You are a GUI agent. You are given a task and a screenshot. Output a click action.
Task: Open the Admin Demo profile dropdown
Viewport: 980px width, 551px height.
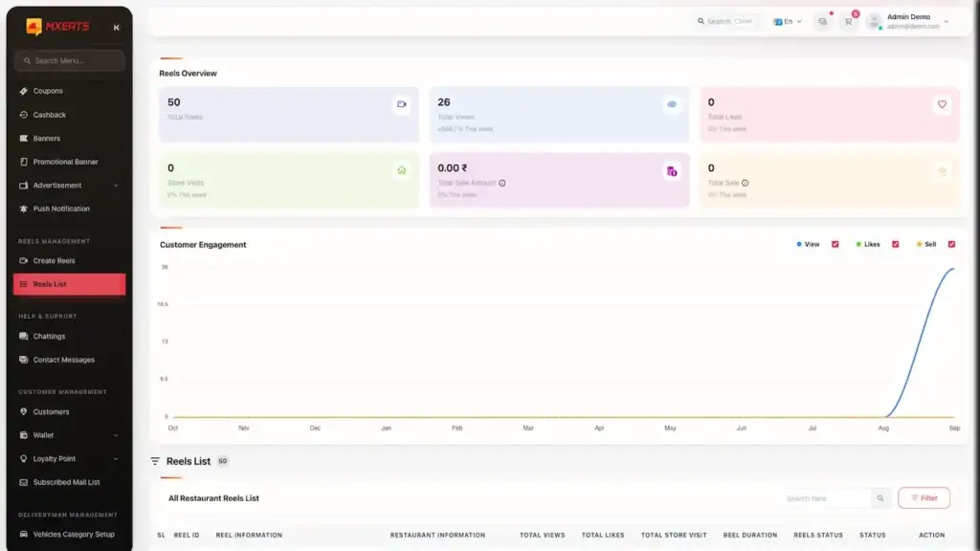pyautogui.click(x=909, y=22)
